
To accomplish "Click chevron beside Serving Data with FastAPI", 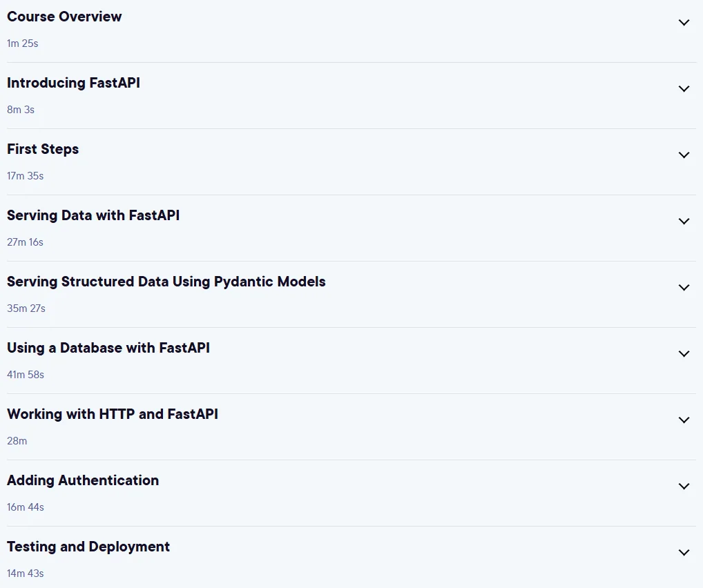I will [684, 222].
